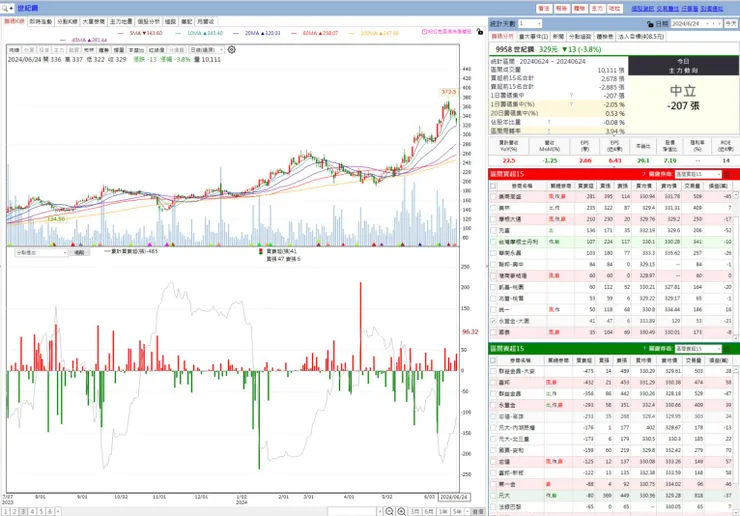Tick the 美商高盛 row checkbox
The width and height of the screenshot is (740, 516).
(x=494, y=196)
